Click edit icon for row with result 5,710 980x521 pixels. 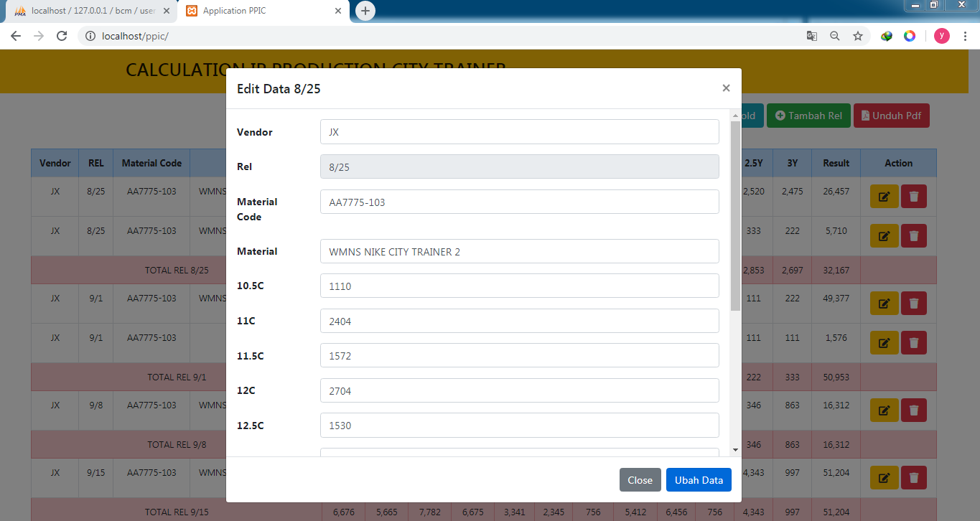884,235
